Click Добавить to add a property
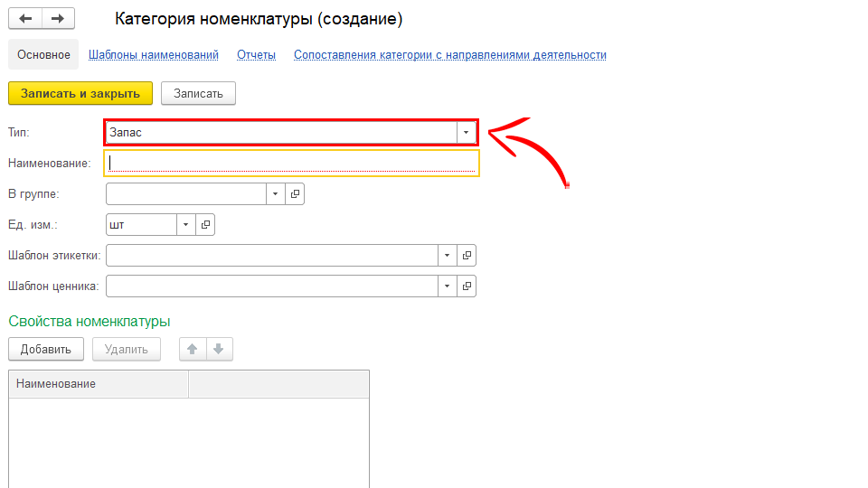 [45, 349]
